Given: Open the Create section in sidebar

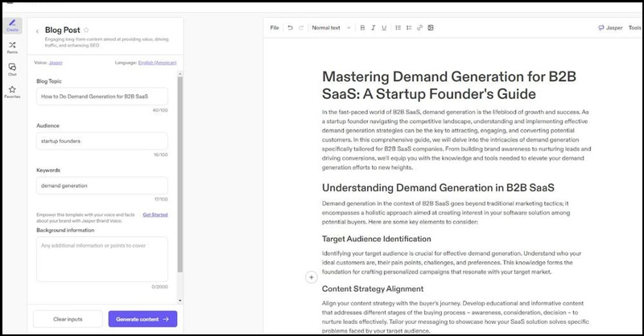Looking at the screenshot, I should pos(12,26).
